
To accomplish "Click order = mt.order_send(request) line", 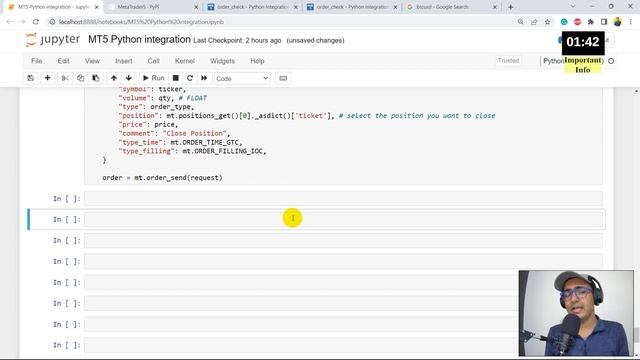I will pyautogui.click(x=162, y=178).
